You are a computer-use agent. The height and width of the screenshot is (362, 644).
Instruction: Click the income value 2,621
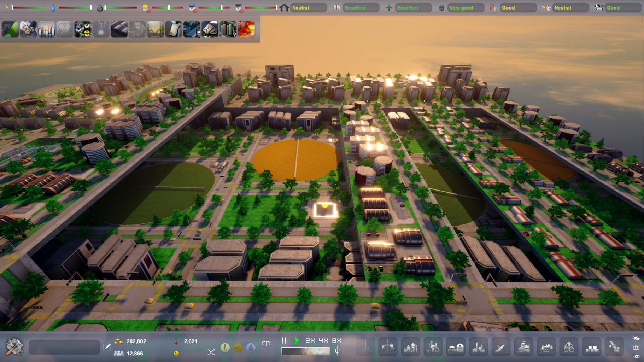point(191,341)
